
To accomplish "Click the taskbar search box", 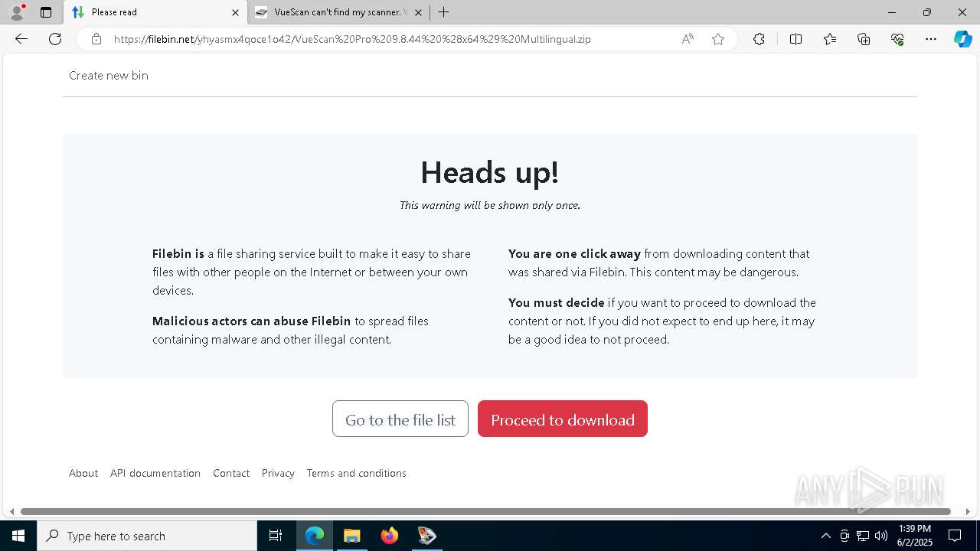I will [147, 536].
